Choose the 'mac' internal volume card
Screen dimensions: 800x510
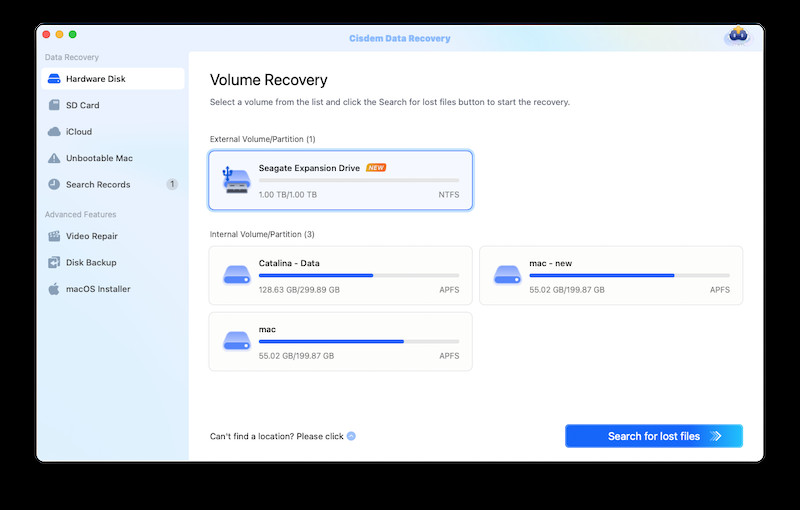pyautogui.click(x=340, y=342)
